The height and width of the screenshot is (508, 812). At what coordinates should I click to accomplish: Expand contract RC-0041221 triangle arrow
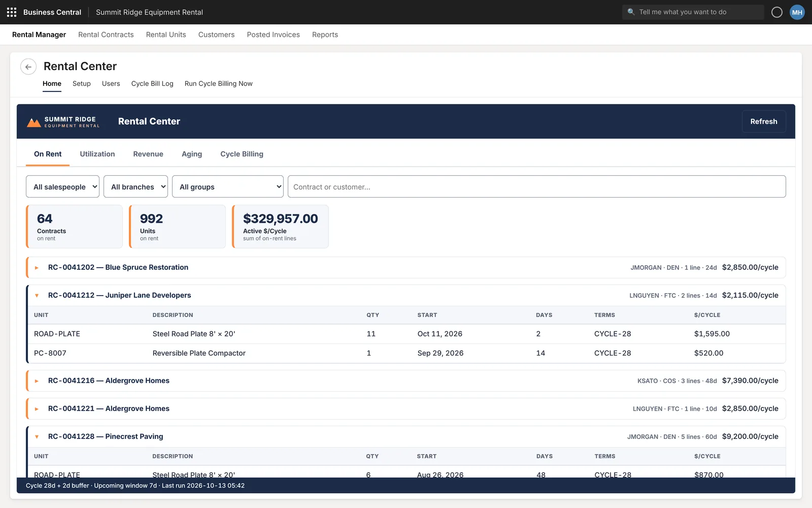tap(37, 409)
